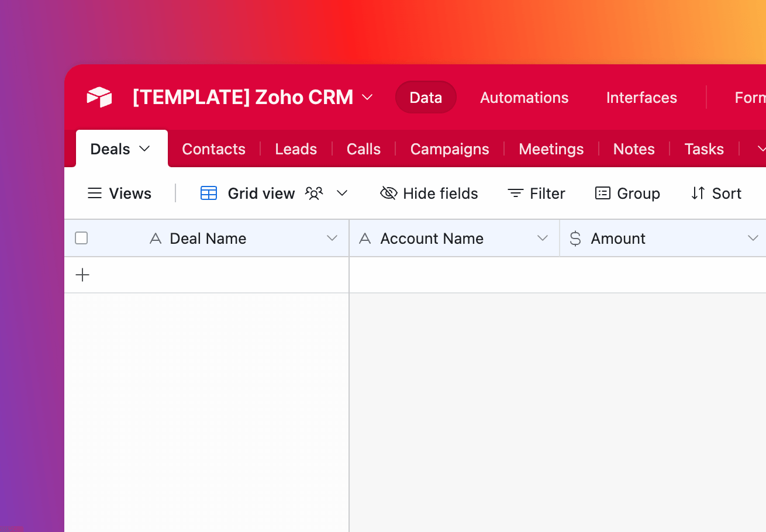Click the Group list icon

(603, 194)
